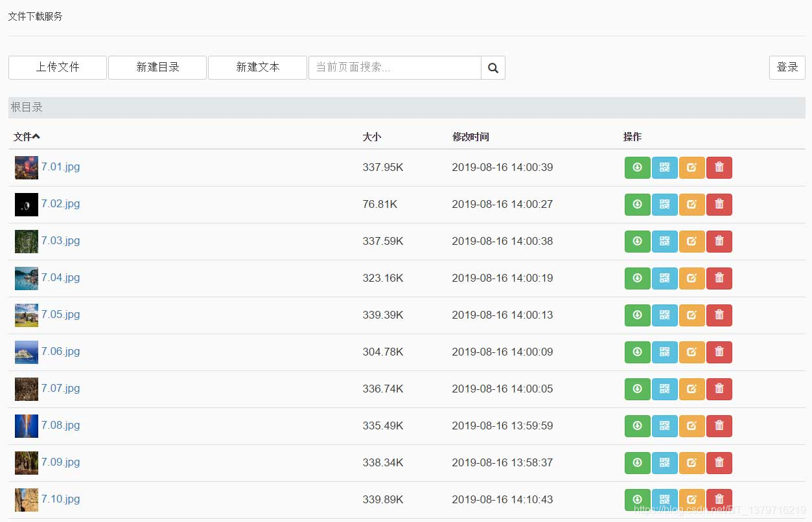
Task: Click the 上传文件 upload button
Action: pyautogui.click(x=57, y=67)
